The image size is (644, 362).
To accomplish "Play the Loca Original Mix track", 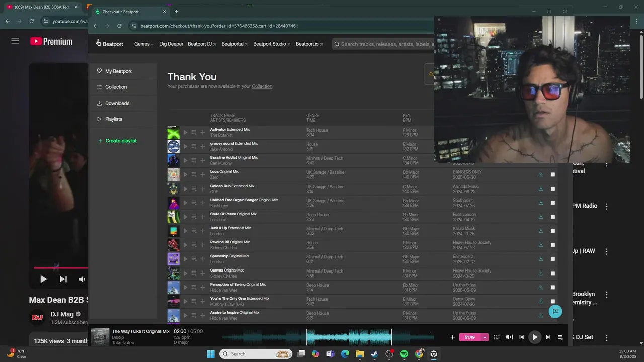I will coord(185,175).
